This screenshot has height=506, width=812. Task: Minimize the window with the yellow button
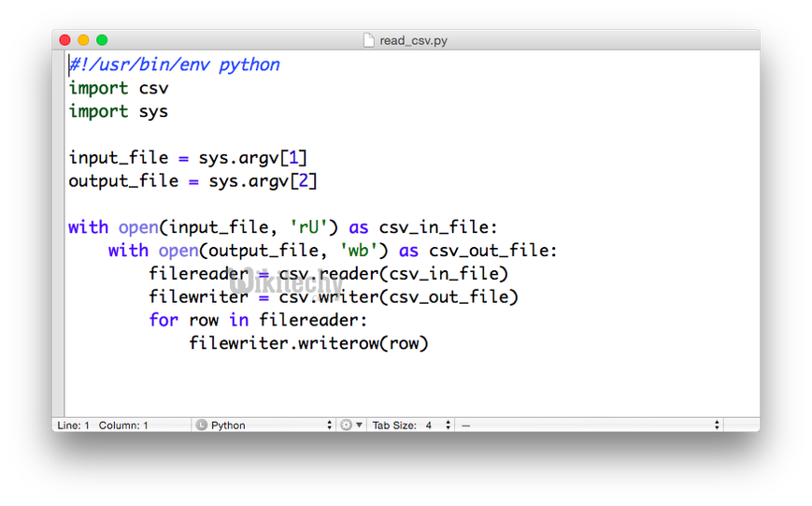(x=83, y=40)
